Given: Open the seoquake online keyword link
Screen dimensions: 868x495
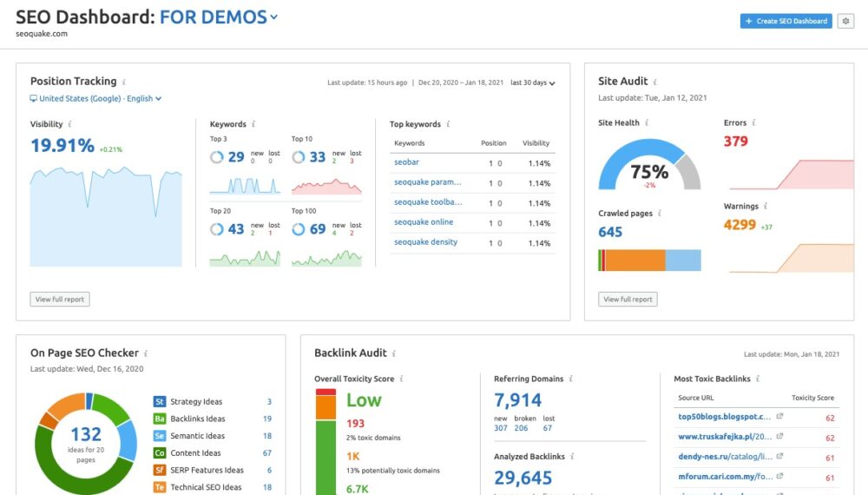Looking at the screenshot, I should click(x=424, y=222).
